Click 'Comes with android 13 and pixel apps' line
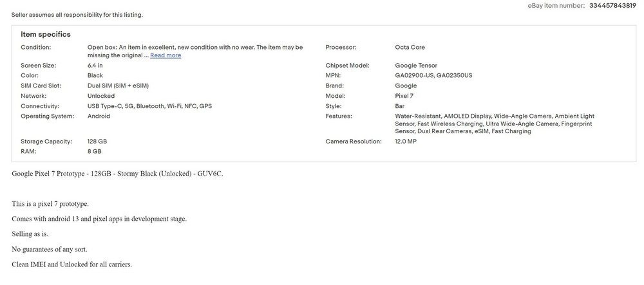The height and width of the screenshot is (285, 644). [99, 219]
